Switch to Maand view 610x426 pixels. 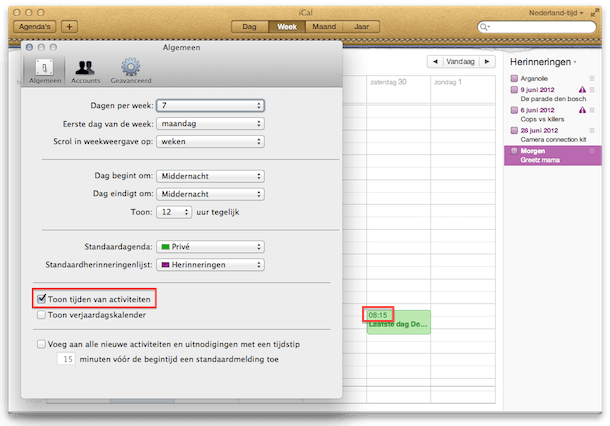pyautogui.click(x=324, y=26)
